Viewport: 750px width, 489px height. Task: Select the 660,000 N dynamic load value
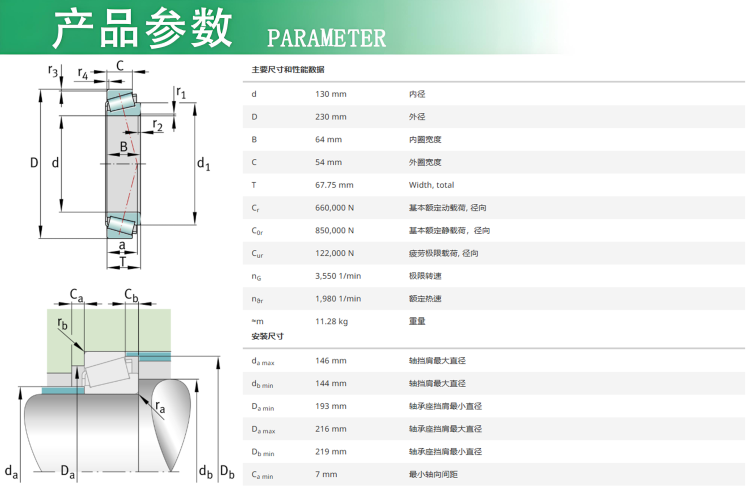[335, 207]
